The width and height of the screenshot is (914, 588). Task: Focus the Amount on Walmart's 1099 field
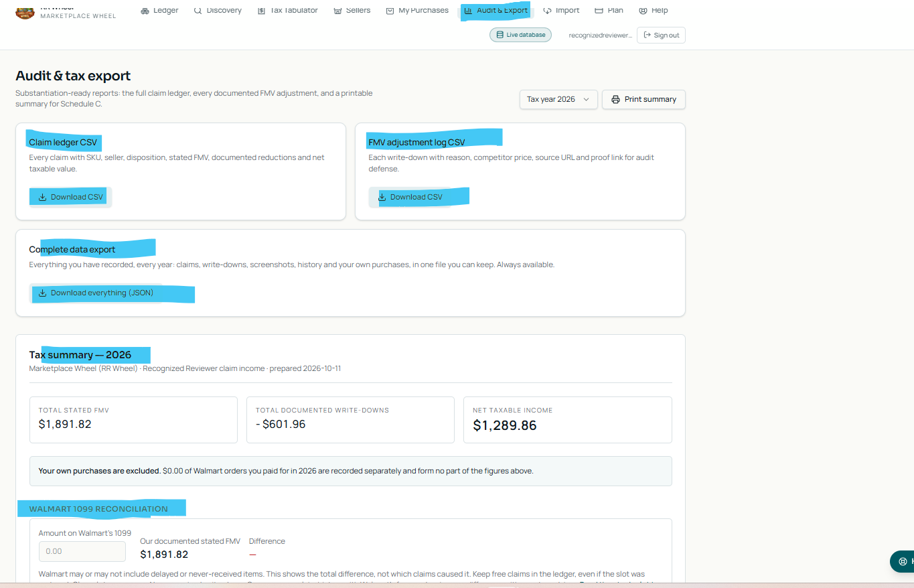point(82,551)
